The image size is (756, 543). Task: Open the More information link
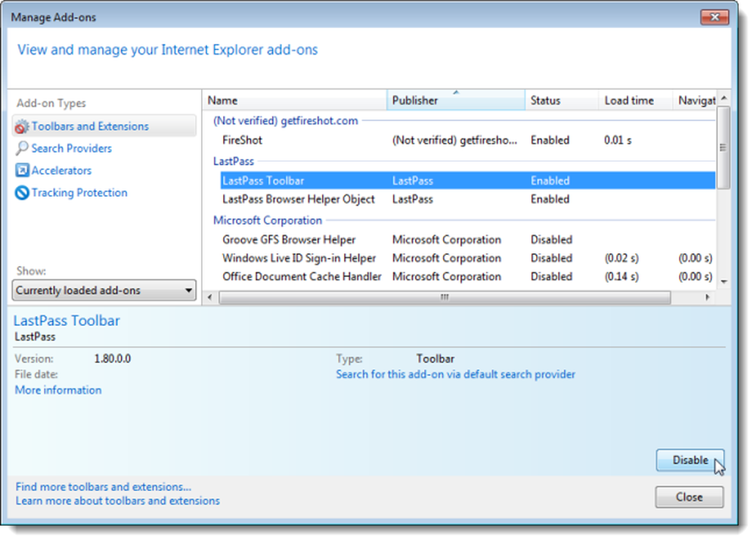(x=58, y=390)
